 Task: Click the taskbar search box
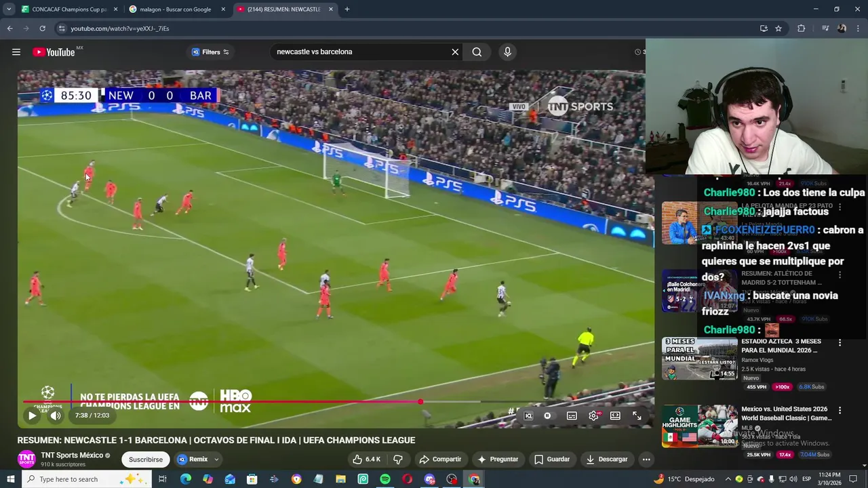(85, 479)
